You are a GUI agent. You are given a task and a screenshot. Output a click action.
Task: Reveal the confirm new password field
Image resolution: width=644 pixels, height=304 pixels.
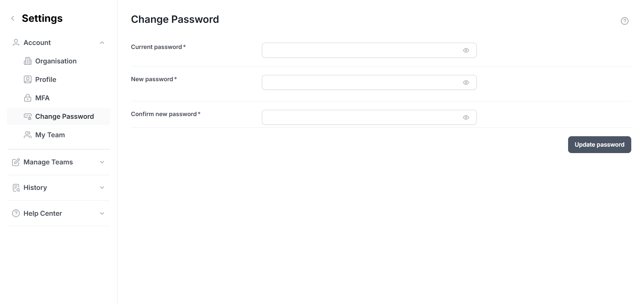click(466, 117)
